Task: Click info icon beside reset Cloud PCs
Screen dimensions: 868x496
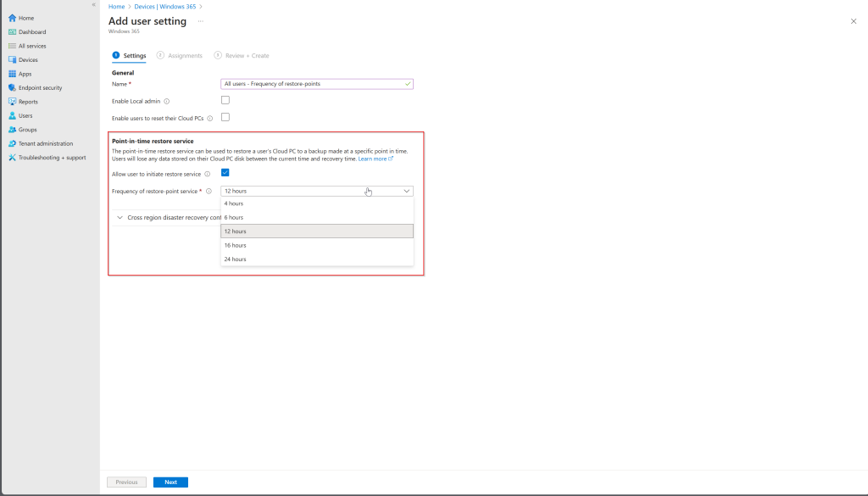Action: click(210, 119)
